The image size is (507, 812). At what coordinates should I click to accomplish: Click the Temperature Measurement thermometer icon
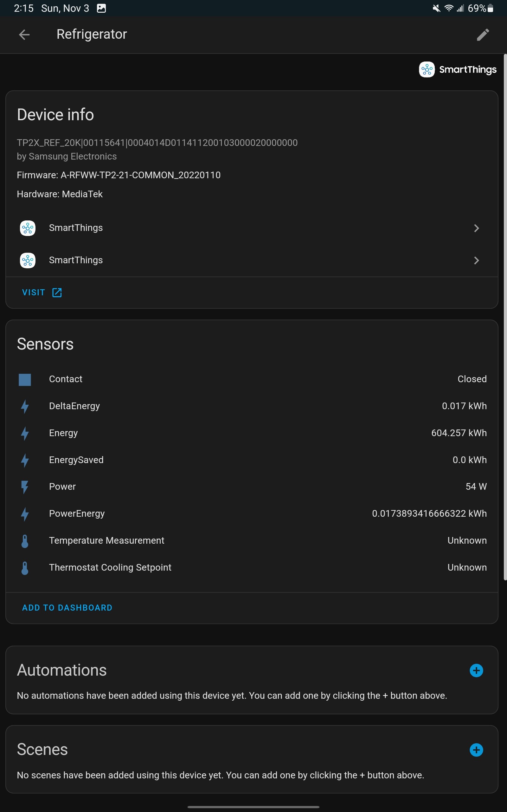click(24, 541)
